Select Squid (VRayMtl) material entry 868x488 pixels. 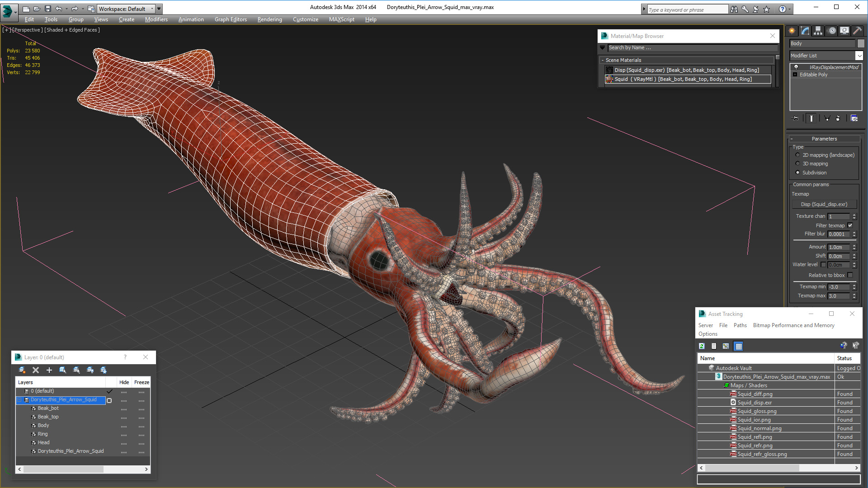[688, 79]
